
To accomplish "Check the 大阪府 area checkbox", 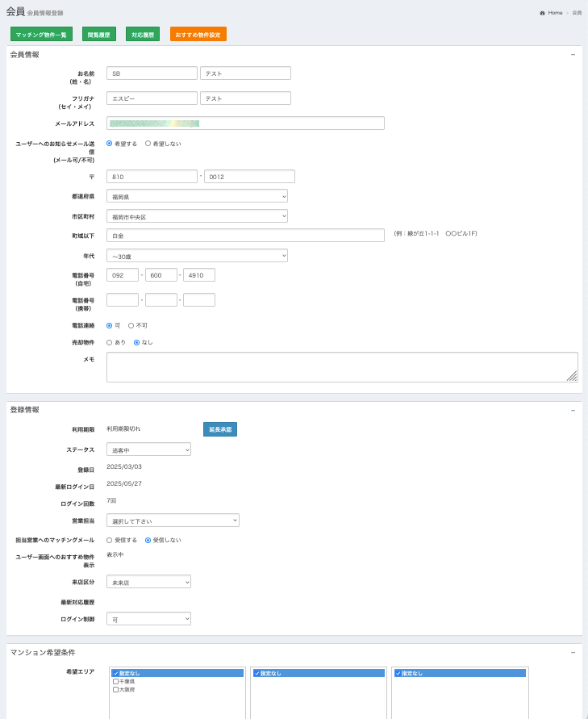I will (x=115, y=689).
